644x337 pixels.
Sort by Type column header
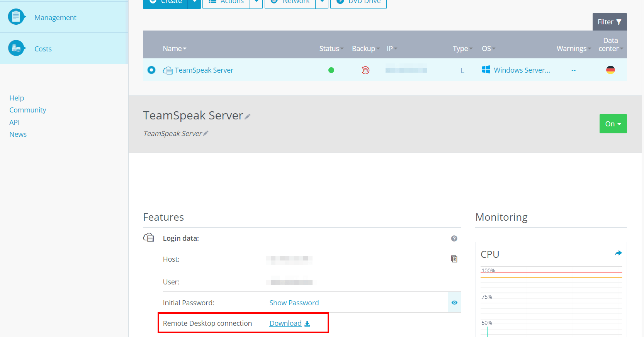tap(462, 48)
